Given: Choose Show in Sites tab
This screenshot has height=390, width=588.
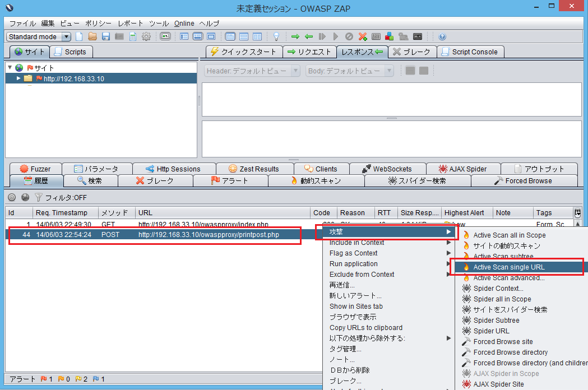Looking at the screenshot, I should [356, 307].
